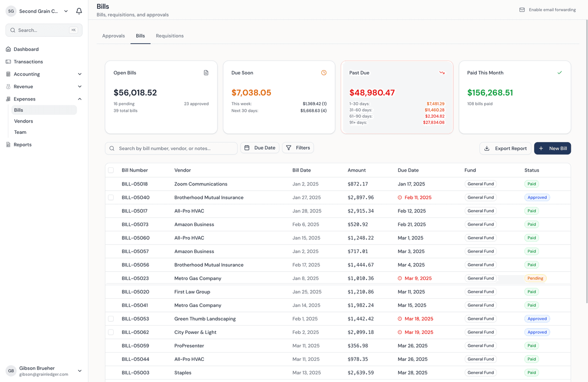Collapse the Expenses menu chevron
The height and width of the screenshot is (382, 588).
80,99
